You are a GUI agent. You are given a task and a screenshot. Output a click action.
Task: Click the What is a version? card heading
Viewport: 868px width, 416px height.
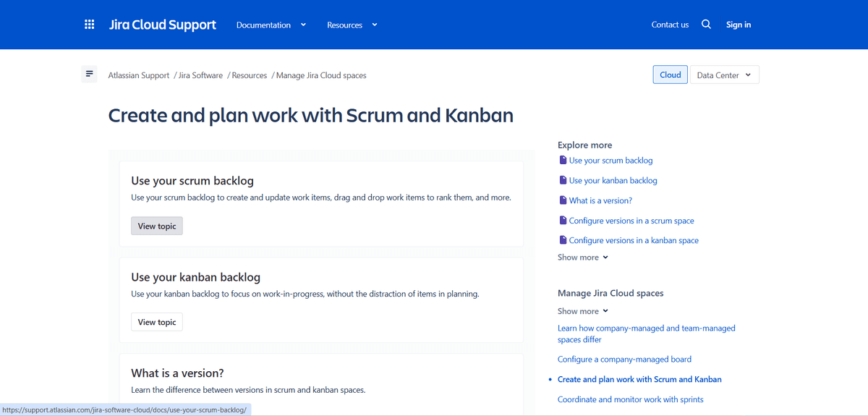177,373
